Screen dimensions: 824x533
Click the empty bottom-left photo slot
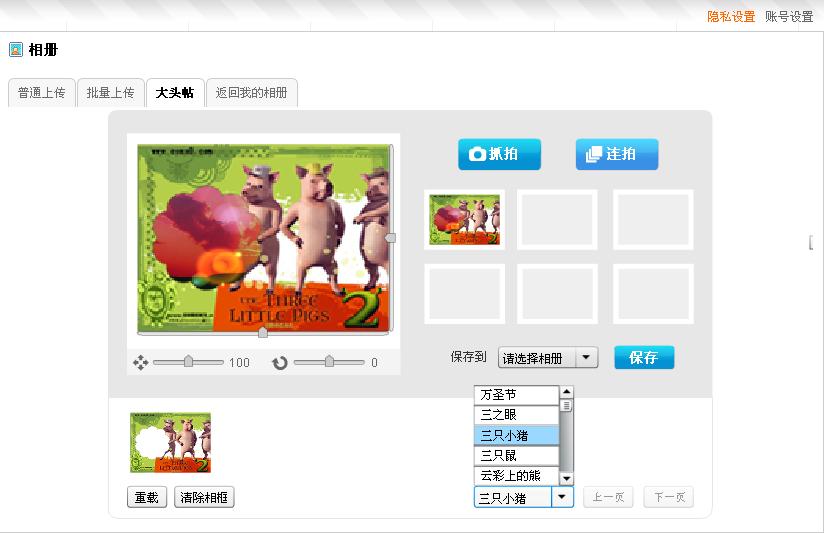(465, 294)
